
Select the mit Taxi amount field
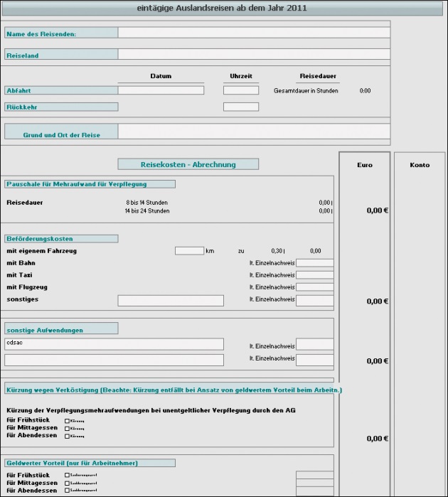314,275
